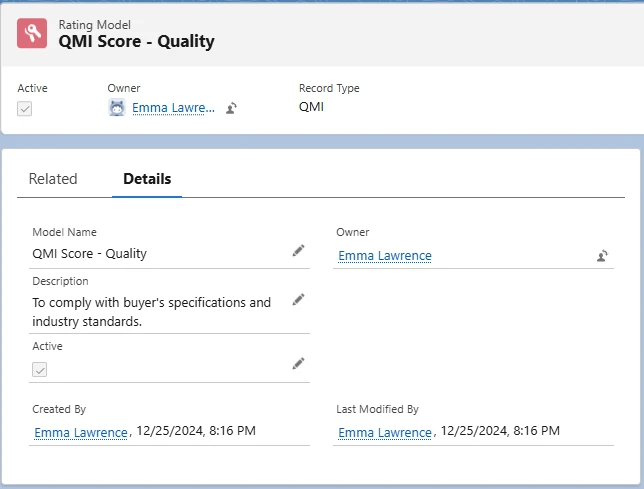Click the Last Modified By date timestamp
The height and width of the screenshot is (489, 644).
coord(499,431)
